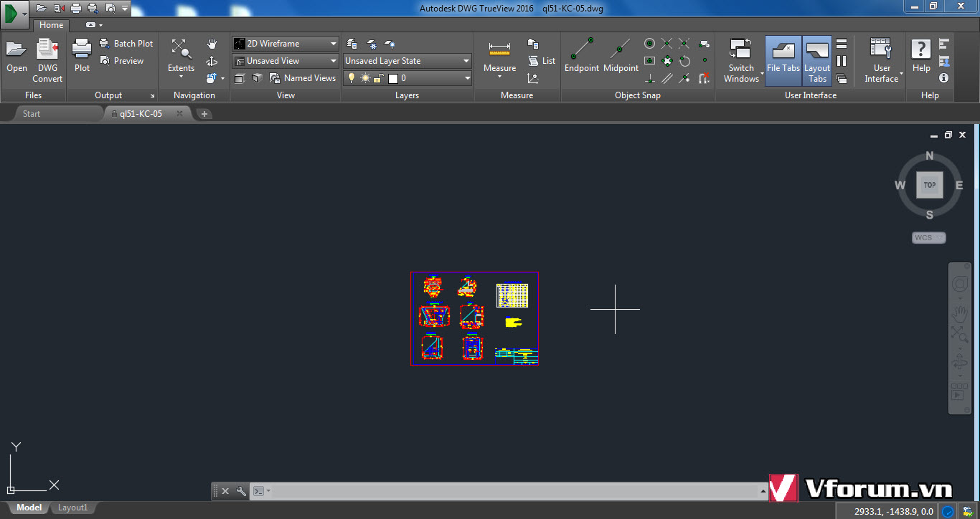Click the Start tab

tap(31, 113)
